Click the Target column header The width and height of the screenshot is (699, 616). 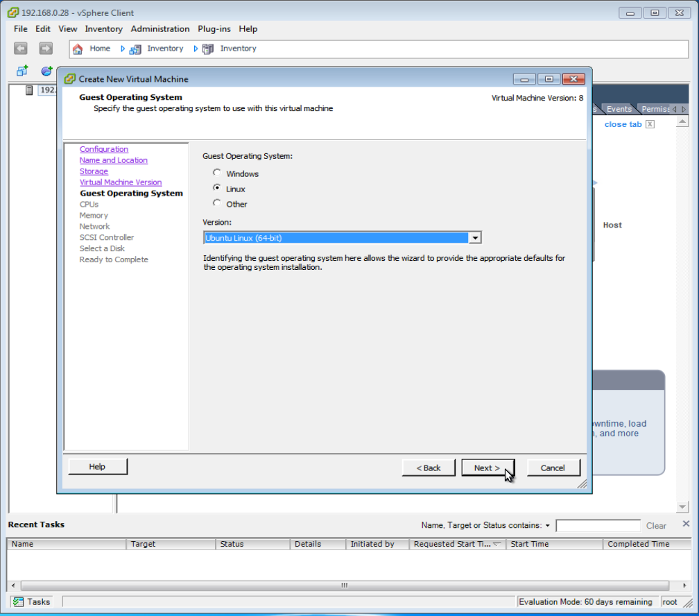(x=171, y=544)
